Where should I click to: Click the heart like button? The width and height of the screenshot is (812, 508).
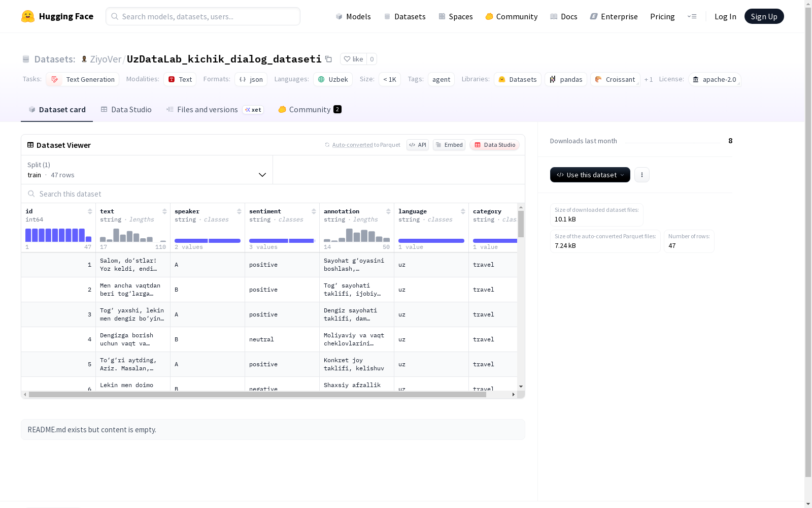tap(353, 59)
